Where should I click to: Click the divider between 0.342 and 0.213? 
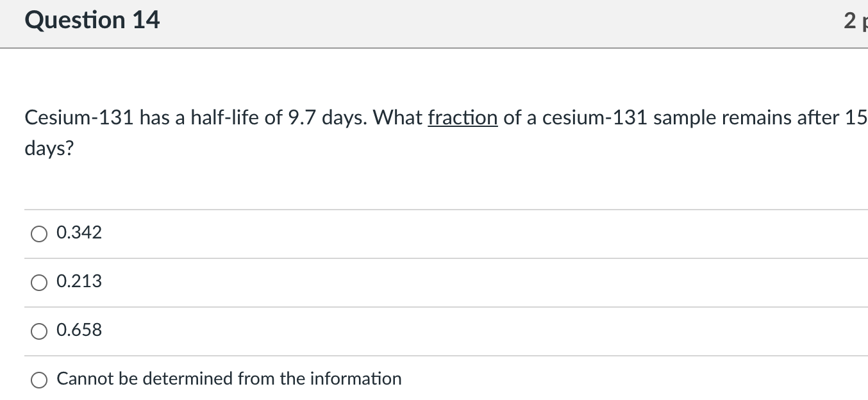pos(434,258)
